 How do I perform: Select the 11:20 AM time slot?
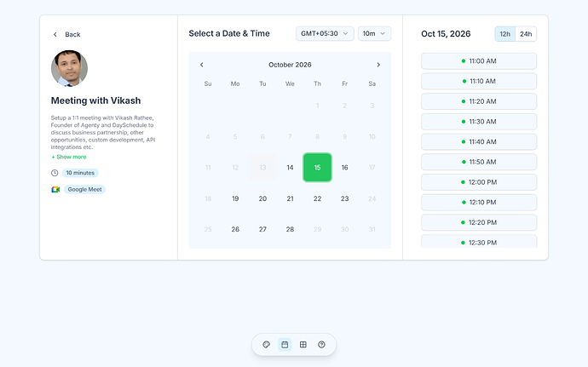click(479, 101)
